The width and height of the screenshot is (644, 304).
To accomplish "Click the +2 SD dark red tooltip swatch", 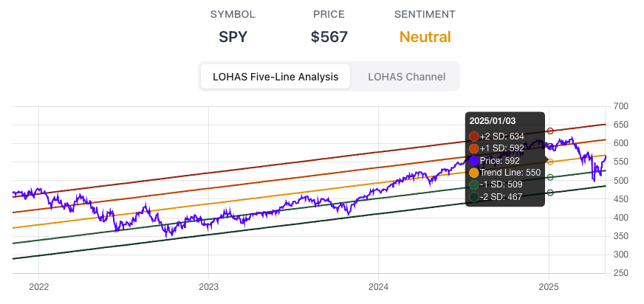I will (474, 137).
